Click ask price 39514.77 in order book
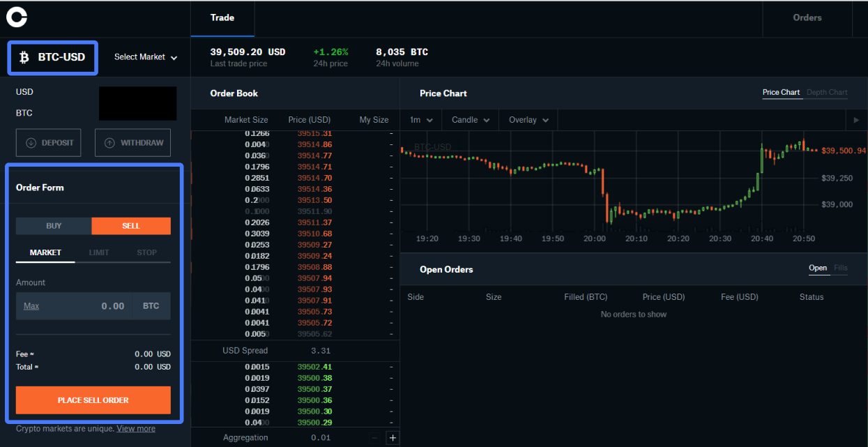This screenshot has width=868, height=447. coord(314,156)
